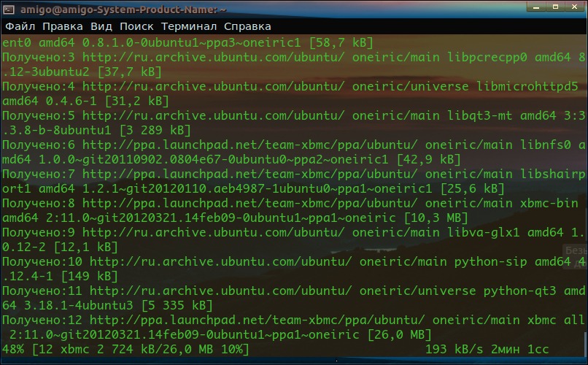Click the size text [37,7 kB]

(129, 72)
